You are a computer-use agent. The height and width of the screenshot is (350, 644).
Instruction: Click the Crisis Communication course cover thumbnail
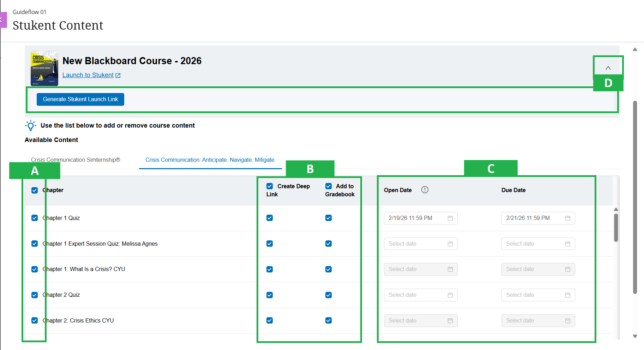coord(44,68)
